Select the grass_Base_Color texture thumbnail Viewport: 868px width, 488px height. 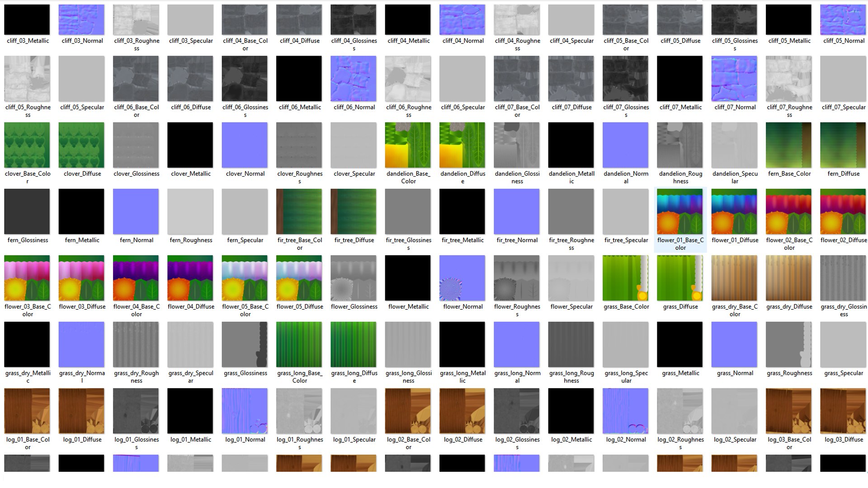(626, 278)
